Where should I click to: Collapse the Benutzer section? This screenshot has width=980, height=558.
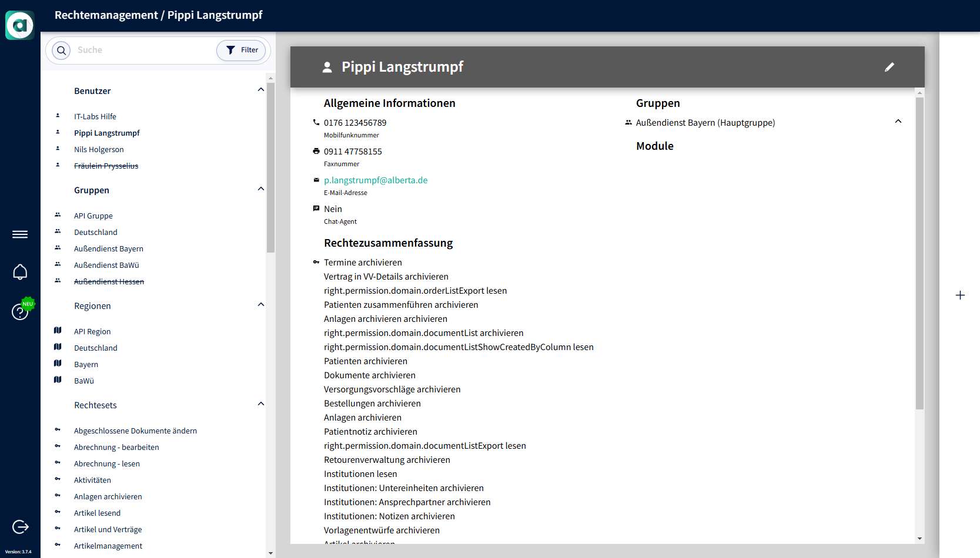pos(260,90)
